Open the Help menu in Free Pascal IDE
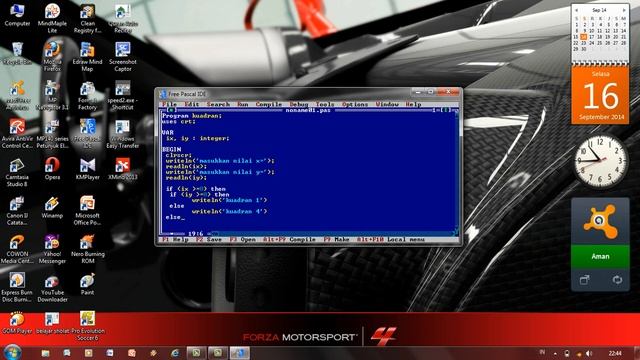 413,104
